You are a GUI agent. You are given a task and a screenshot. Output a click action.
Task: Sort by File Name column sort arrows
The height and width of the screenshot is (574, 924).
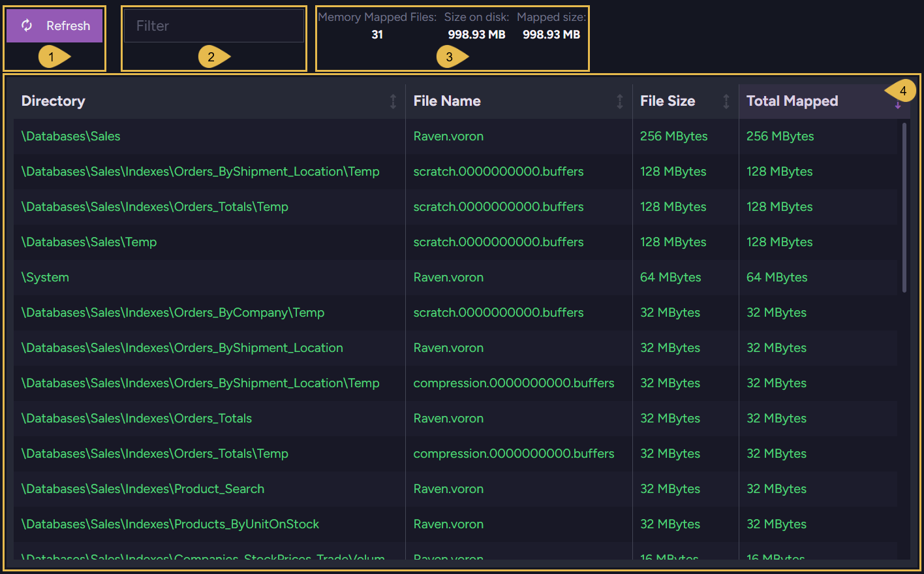pos(620,101)
